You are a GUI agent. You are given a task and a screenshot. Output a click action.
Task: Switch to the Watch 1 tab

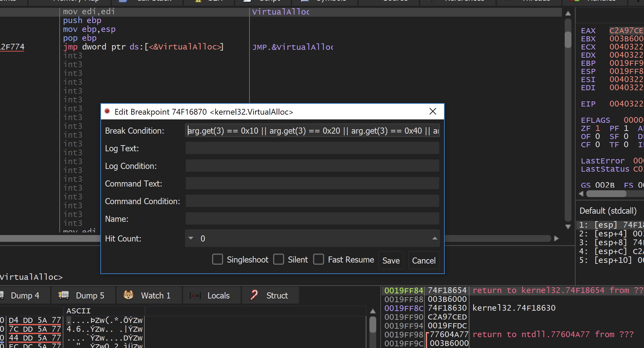149,295
